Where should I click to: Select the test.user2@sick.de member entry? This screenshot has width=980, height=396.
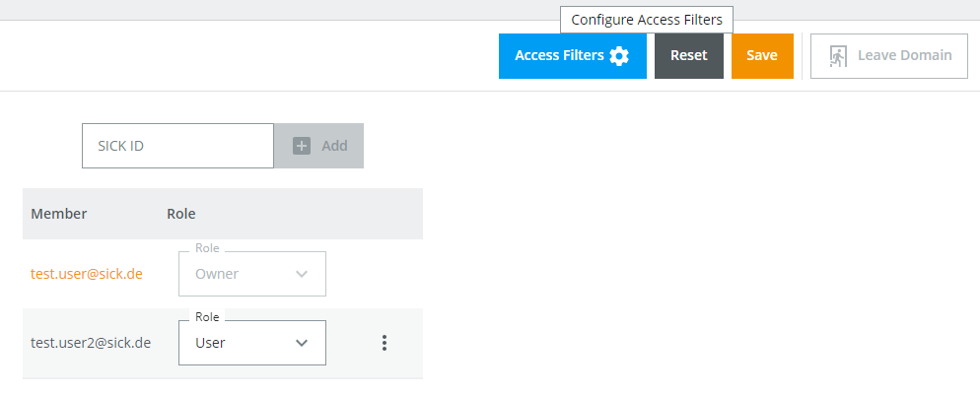pos(91,343)
